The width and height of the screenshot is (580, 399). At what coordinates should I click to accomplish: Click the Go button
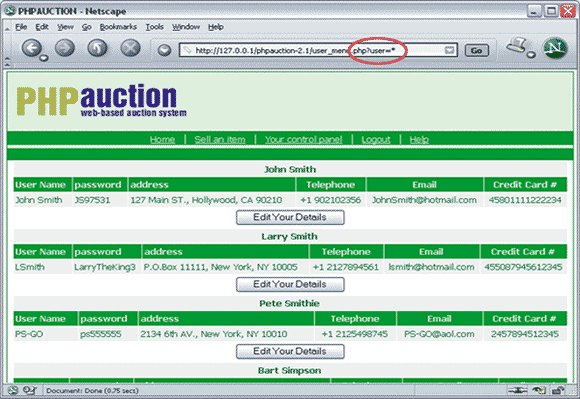point(476,50)
